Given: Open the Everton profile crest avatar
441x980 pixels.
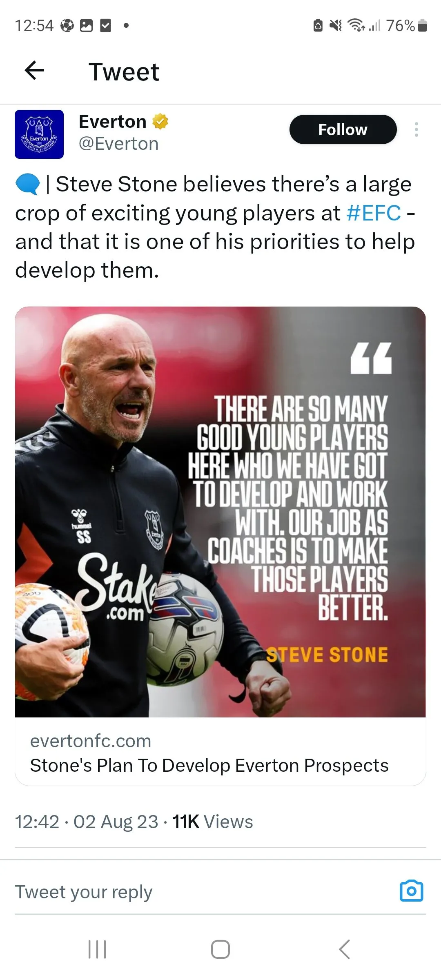Looking at the screenshot, I should [x=39, y=134].
